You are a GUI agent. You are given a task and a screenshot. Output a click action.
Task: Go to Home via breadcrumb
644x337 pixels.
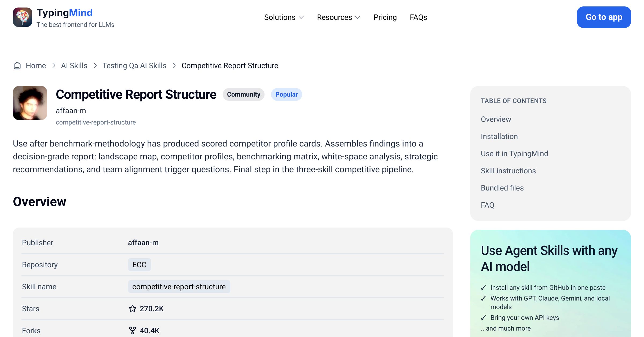click(x=36, y=66)
